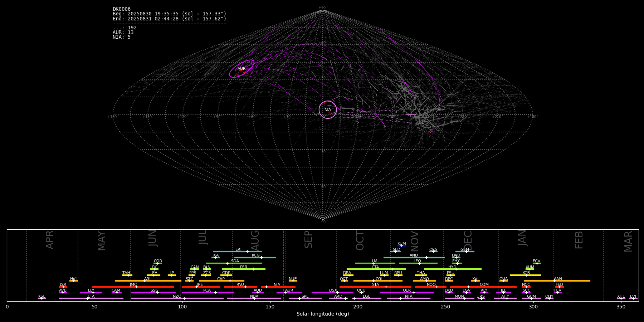Click the 300 tick on solar longitude axis
This screenshot has width=644, height=322.
533,307
